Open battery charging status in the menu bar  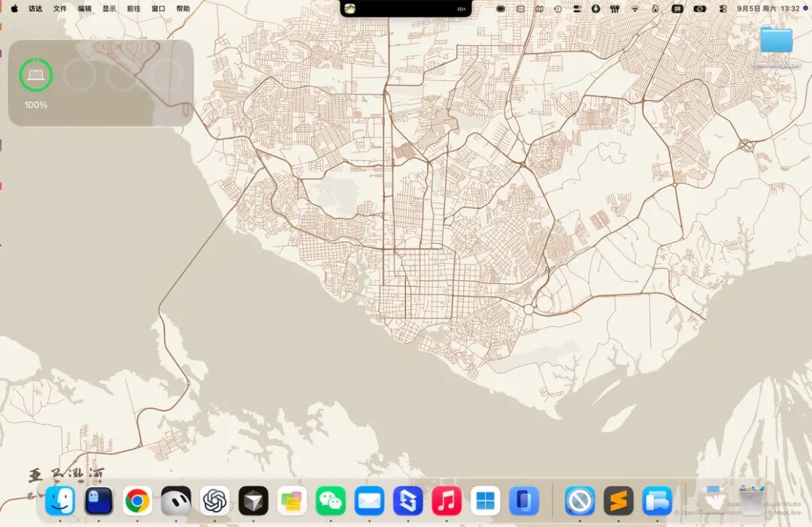tap(700, 9)
